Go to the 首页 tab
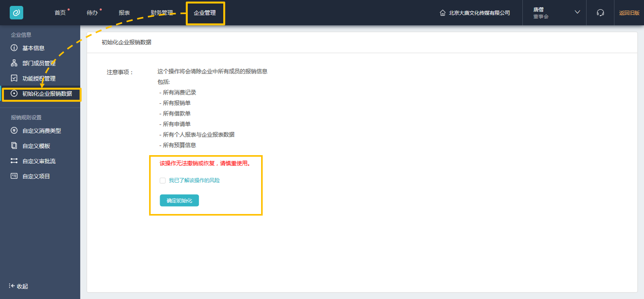 (60, 13)
